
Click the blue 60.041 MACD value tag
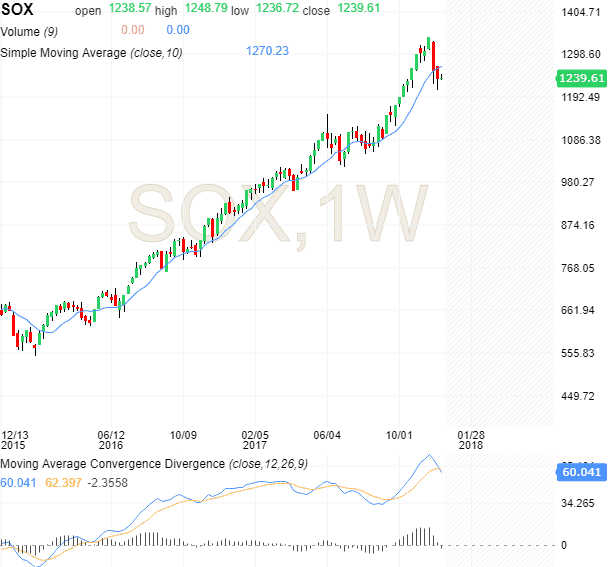pyautogui.click(x=580, y=472)
